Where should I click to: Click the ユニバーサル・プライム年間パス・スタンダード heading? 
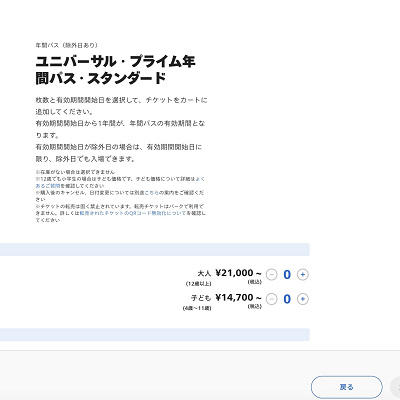(115, 70)
